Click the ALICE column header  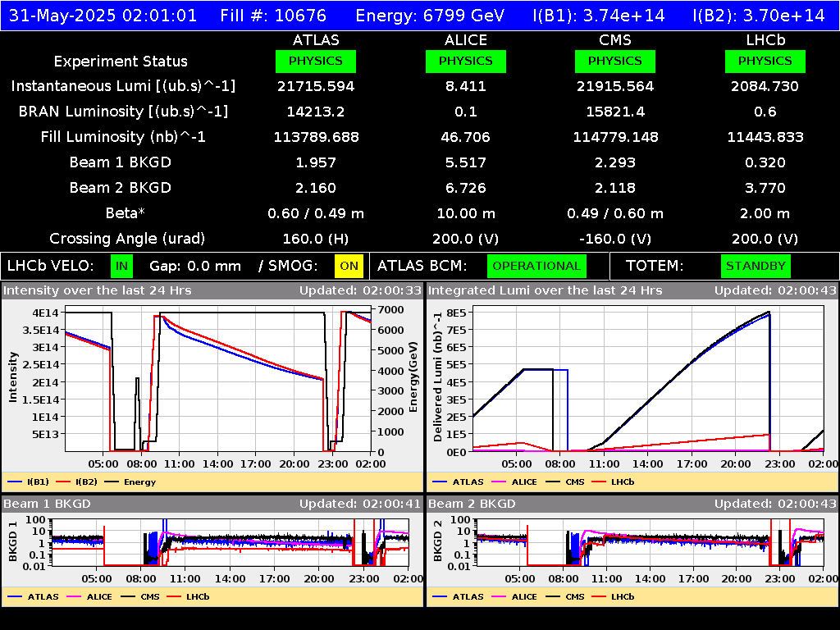tap(466, 40)
